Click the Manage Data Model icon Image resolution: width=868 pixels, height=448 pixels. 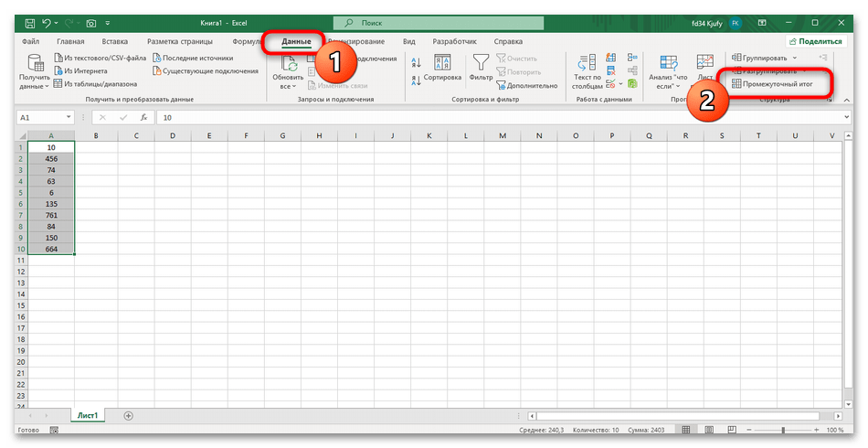point(632,83)
